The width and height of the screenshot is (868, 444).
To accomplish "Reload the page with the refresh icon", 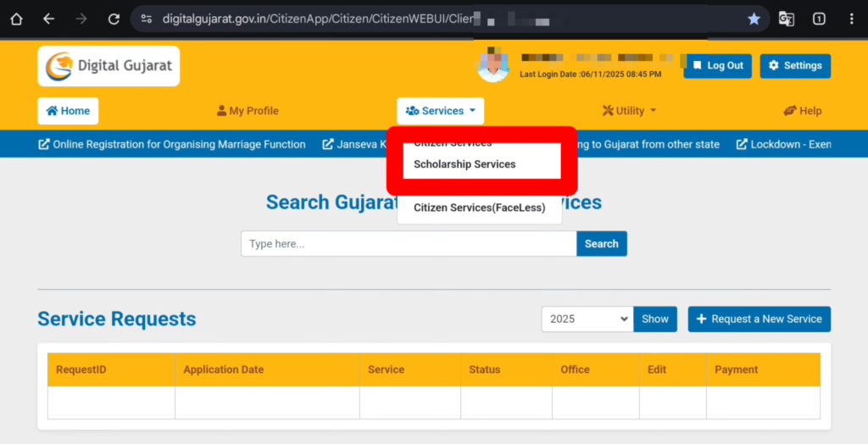I will 114,19.
